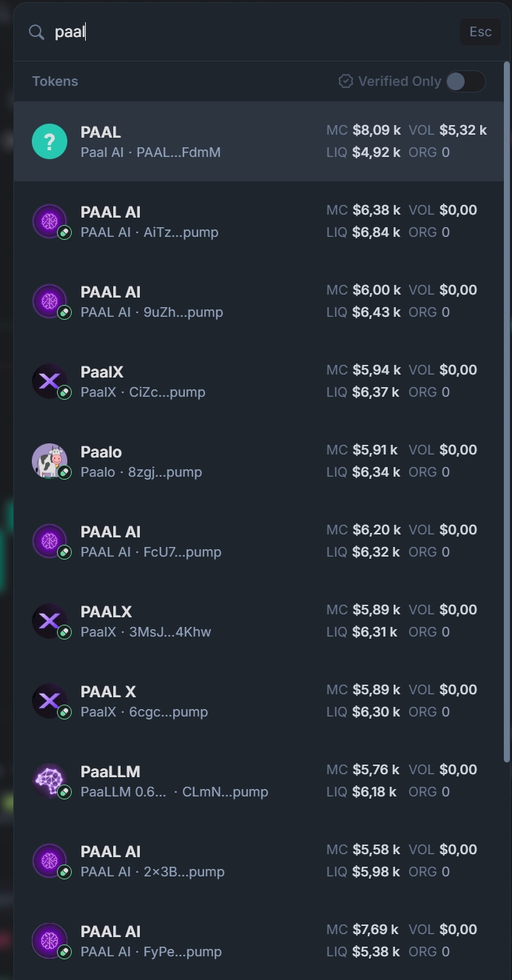This screenshot has width=512, height=980.
Task: Click the PaalX CiZc token X icon
Action: (x=50, y=381)
